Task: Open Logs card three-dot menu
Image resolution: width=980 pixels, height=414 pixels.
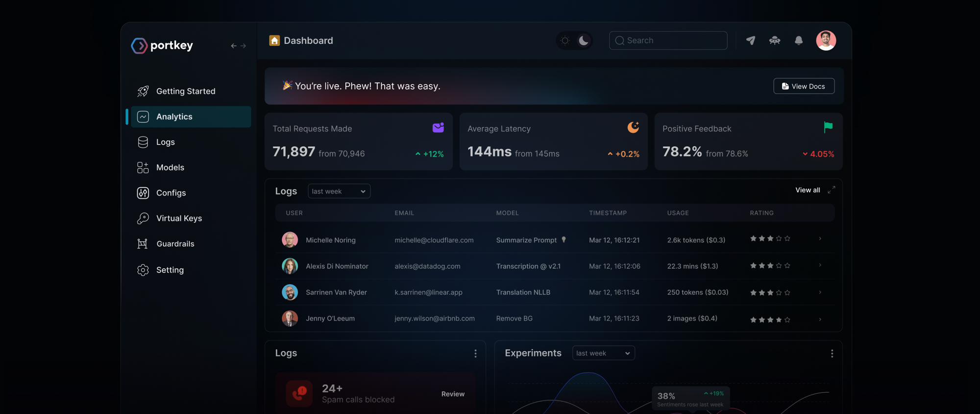Action: [475, 353]
